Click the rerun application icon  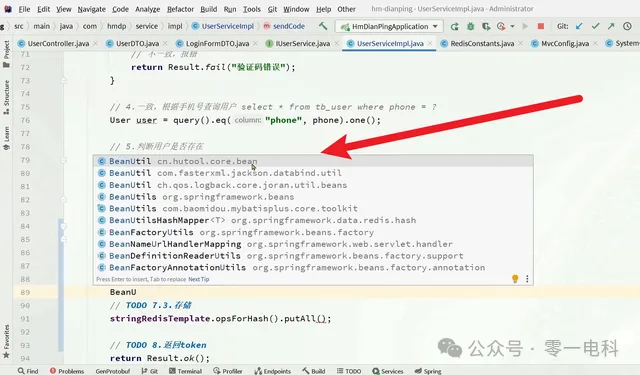coord(454,27)
